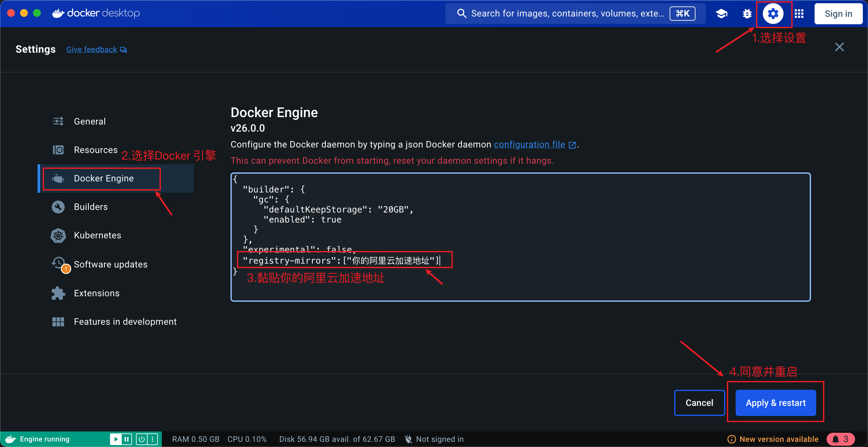Screen dimensions: 868x447
Task: Open notifications bell showing 3
Action: tap(840, 439)
